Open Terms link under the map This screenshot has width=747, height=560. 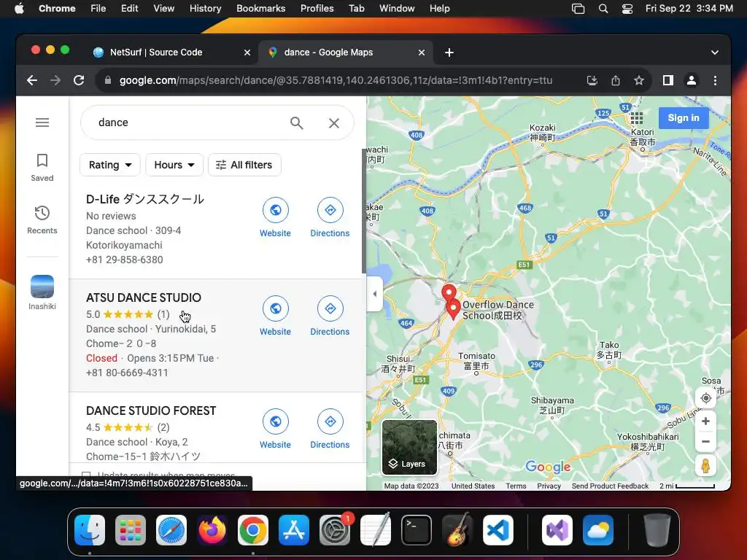[516, 486]
